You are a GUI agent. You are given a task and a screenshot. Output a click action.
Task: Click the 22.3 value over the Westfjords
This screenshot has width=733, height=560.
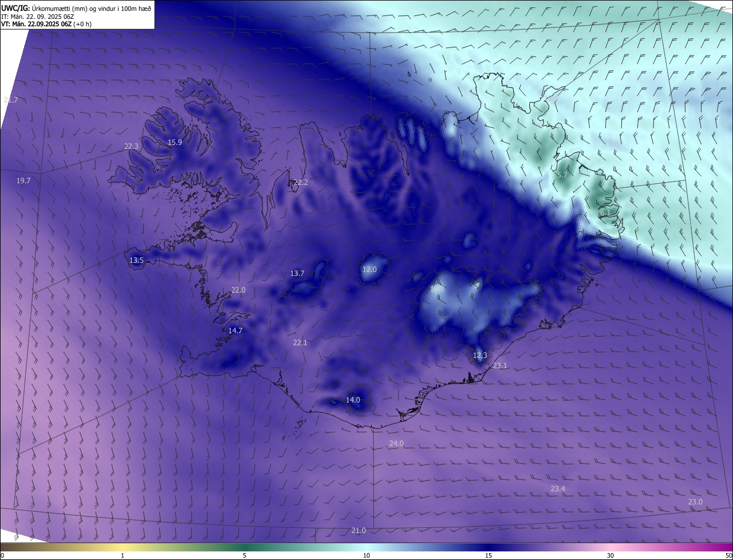point(131,146)
